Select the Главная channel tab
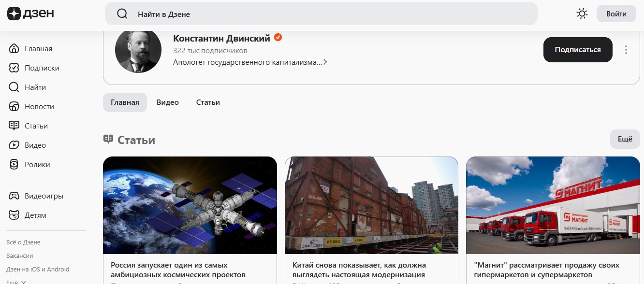 click(125, 102)
